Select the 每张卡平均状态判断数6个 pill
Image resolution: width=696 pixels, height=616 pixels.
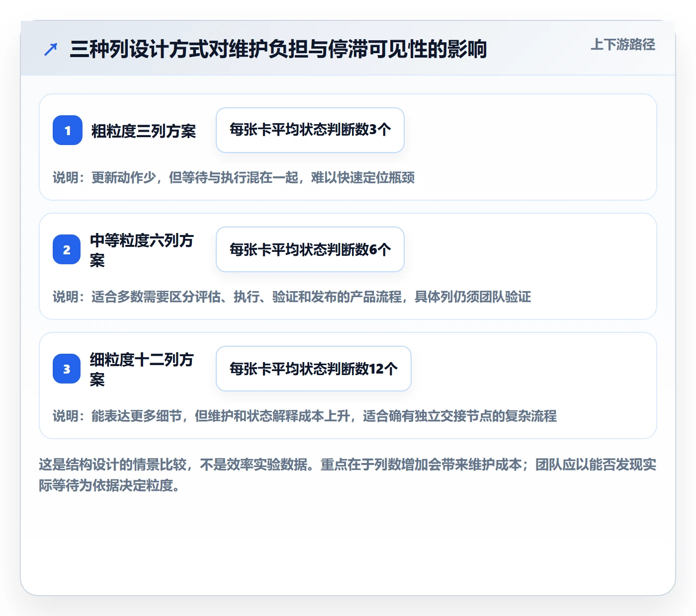click(310, 249)
